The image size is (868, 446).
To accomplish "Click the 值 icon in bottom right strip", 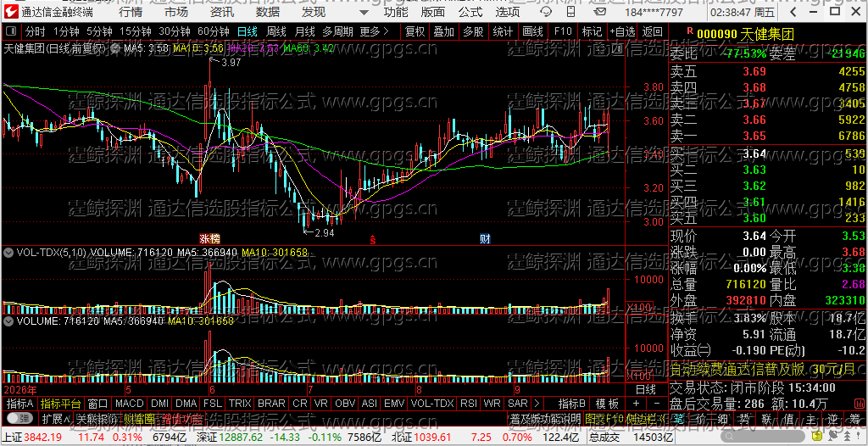I will pos(788,418).
